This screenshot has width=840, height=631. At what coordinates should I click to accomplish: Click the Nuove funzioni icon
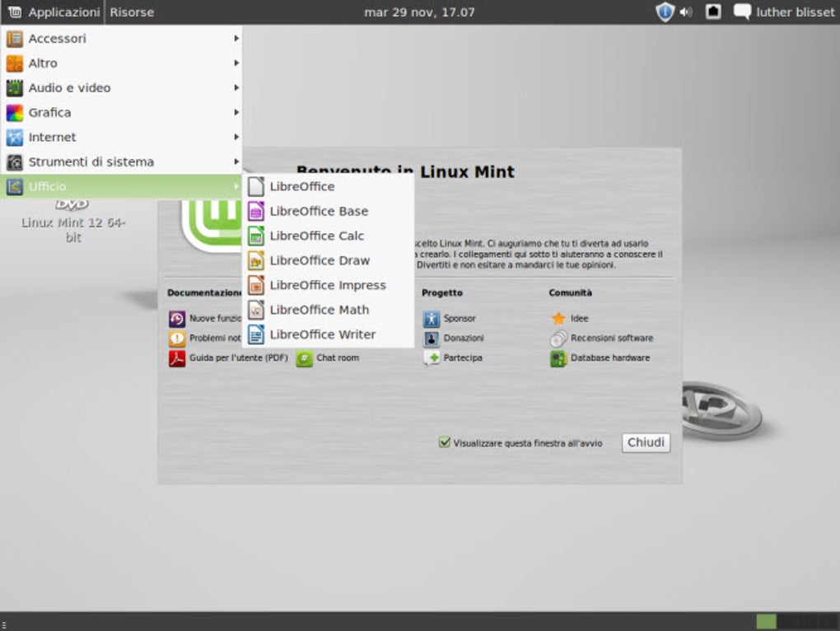177,319
